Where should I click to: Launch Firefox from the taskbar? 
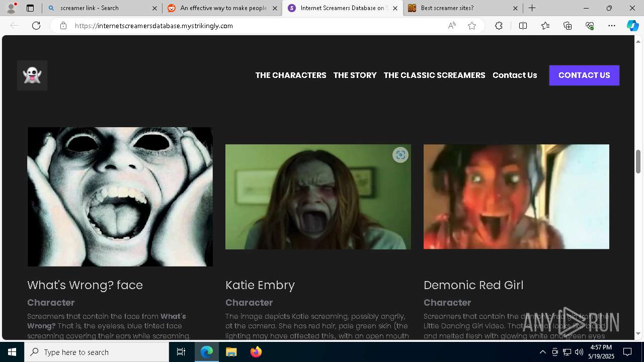[256, 352]
